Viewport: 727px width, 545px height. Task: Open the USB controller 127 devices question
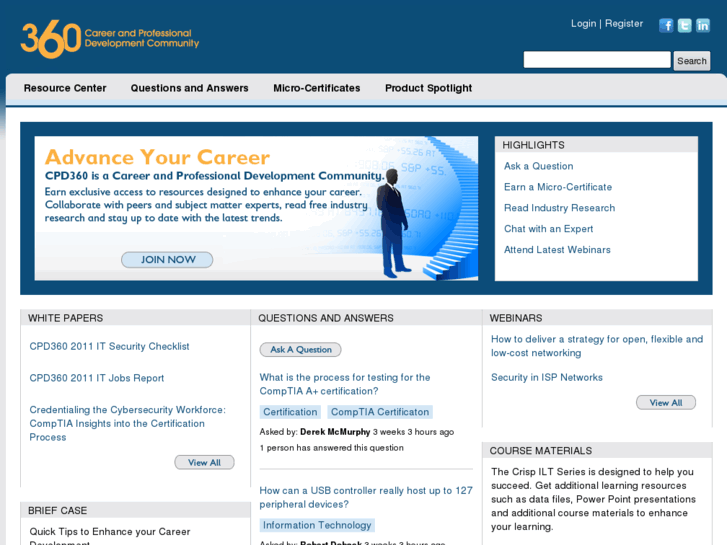click(x=366, y=497)
